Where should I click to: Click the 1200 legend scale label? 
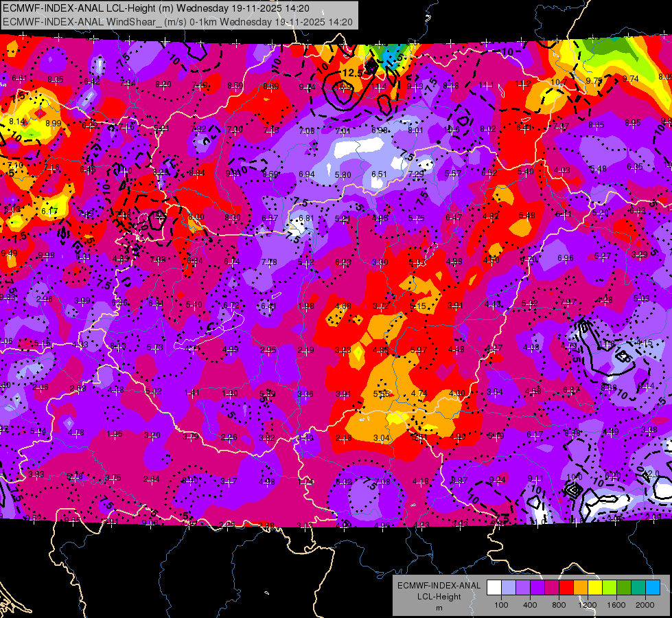pyautogui.click(x=587, y=605)
